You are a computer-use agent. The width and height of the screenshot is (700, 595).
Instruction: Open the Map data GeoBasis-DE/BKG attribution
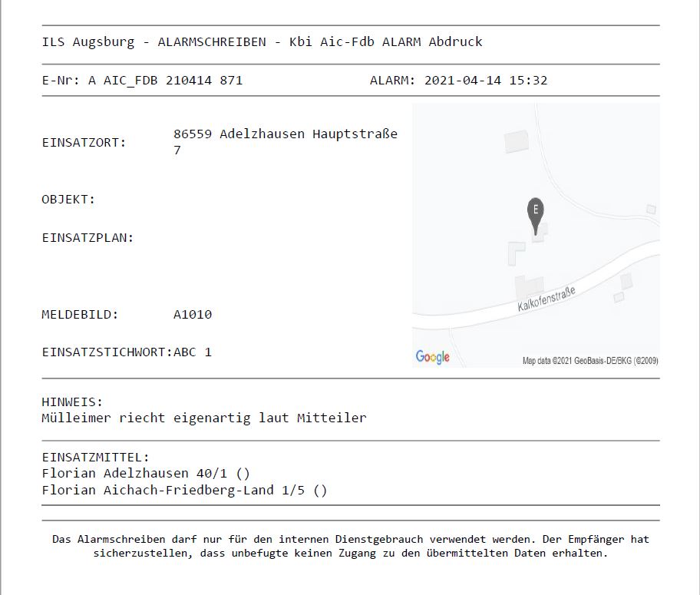tap(589, 361)
